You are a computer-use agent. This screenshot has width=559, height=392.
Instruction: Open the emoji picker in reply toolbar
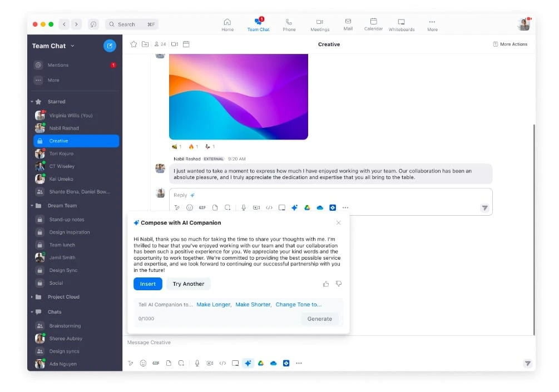(x=190, y=207)
